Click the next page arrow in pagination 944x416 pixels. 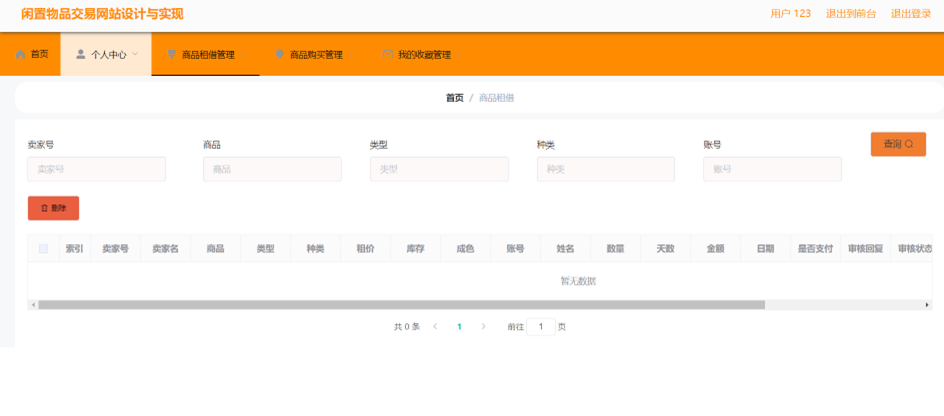coord(483,327)
